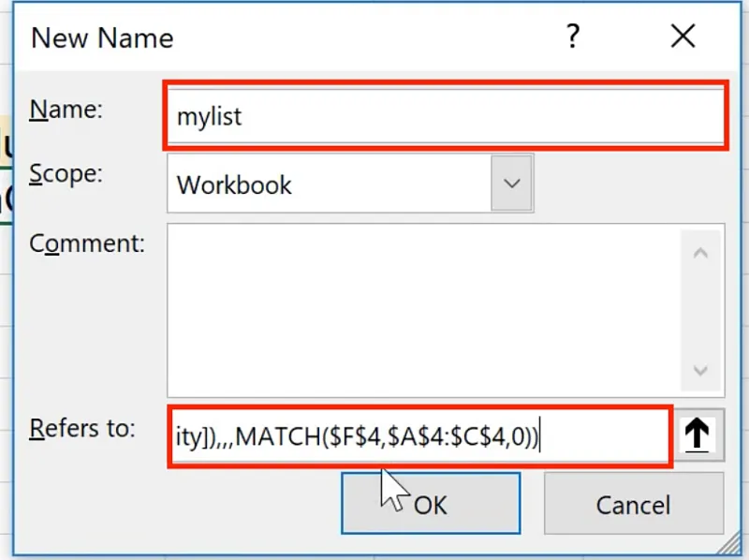Click the Comment scrollbar down arrow
The width and height of the screenshot is (749, 560).
[700, 371]
